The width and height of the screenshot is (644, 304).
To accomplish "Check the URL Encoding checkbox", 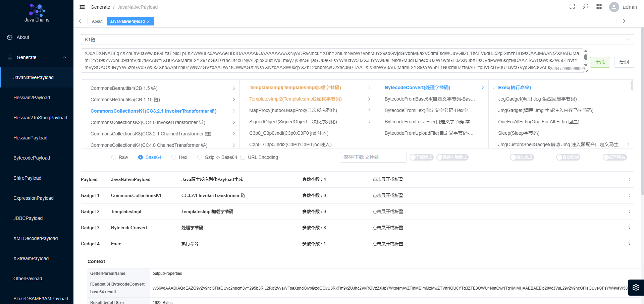I will coord(243,157).
